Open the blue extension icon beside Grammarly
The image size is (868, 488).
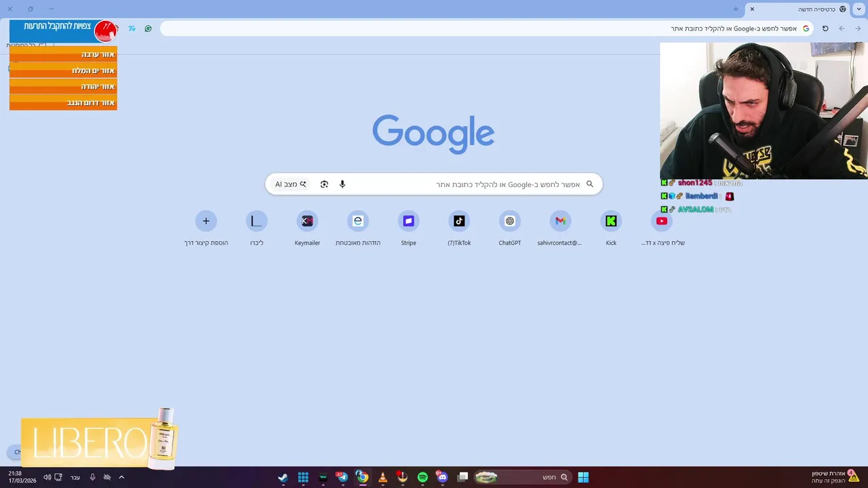coord(132,28)
